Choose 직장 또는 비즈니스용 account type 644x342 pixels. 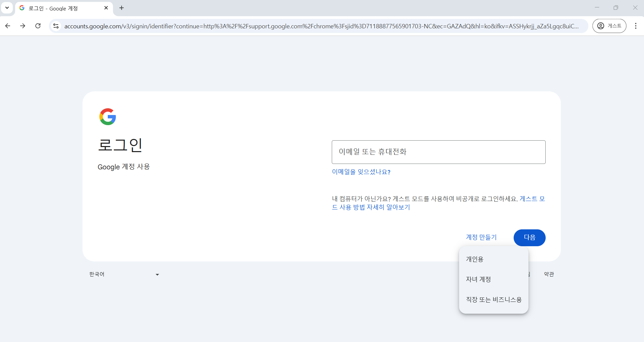click(x=493, y=300)
